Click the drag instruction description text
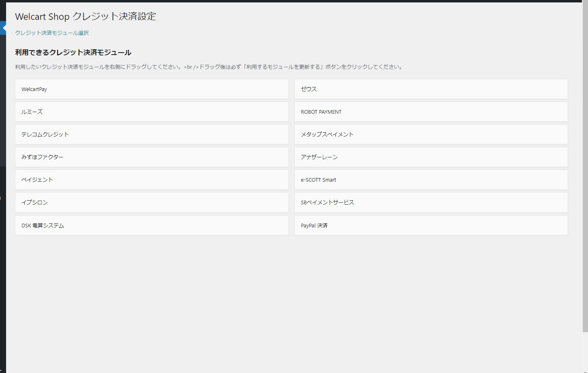Screen dimensions: 588x373 pos(209,67)
